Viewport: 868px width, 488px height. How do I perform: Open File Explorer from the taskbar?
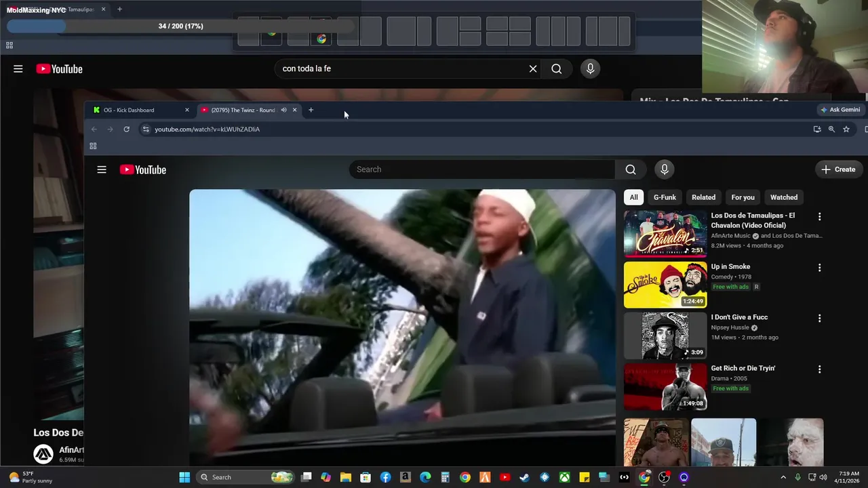coord(346,477)
